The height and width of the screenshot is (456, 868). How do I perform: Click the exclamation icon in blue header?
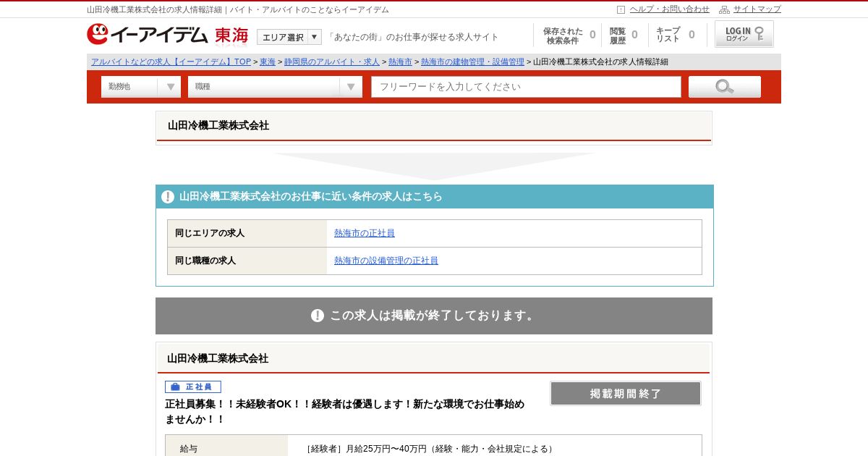pyautogui.click(x=168, y=197)
